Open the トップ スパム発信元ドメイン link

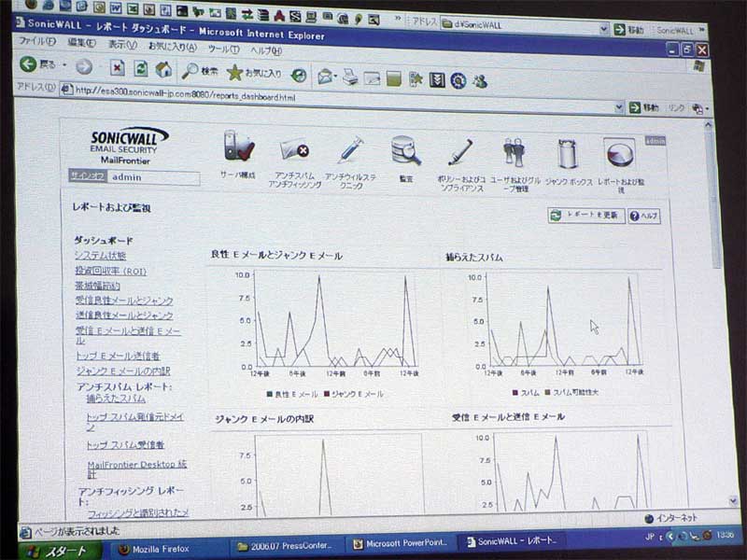[134, 422]
